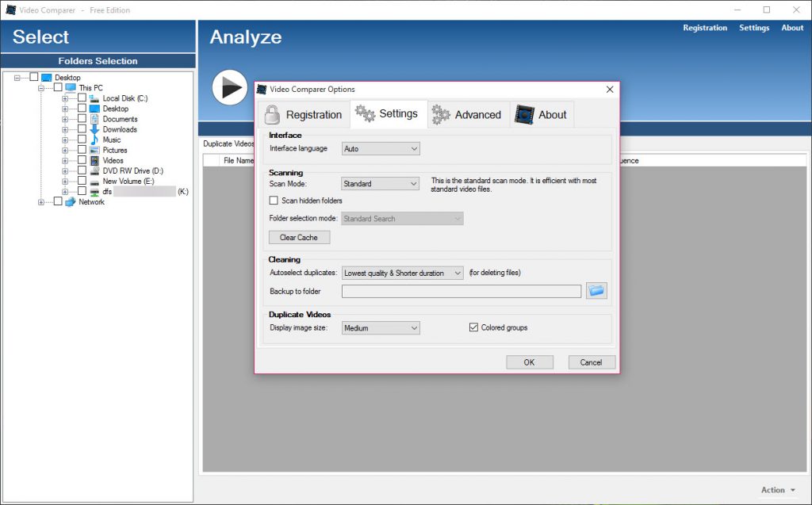
Task: Click the Video Comparer Options title icon
Action: [262, 89]
